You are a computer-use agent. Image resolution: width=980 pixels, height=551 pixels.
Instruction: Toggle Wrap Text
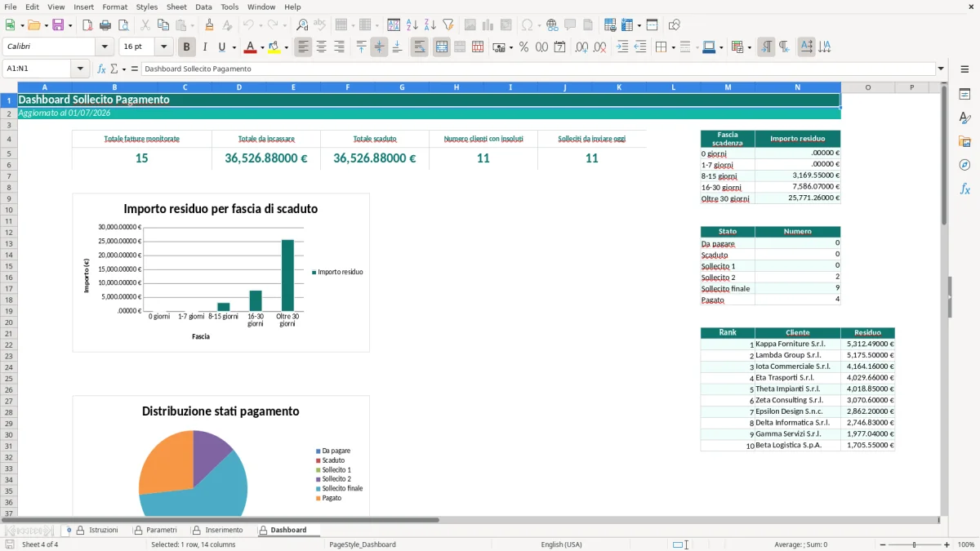click(x=420, y=47)
